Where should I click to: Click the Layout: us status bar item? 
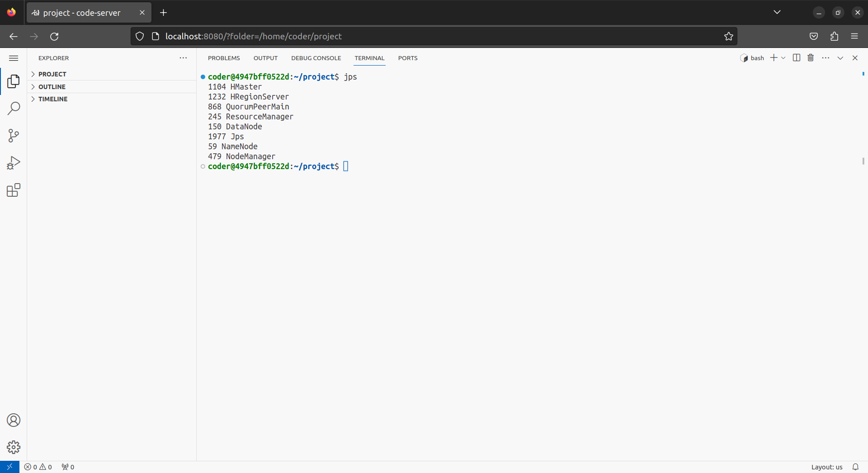click(827, 467)
